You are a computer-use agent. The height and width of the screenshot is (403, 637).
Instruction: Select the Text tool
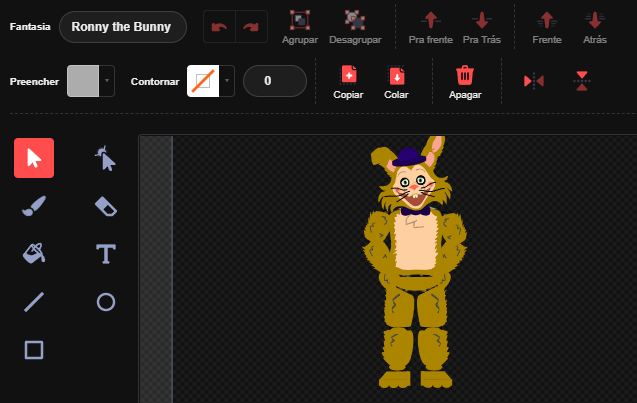(x=106, y=254)
